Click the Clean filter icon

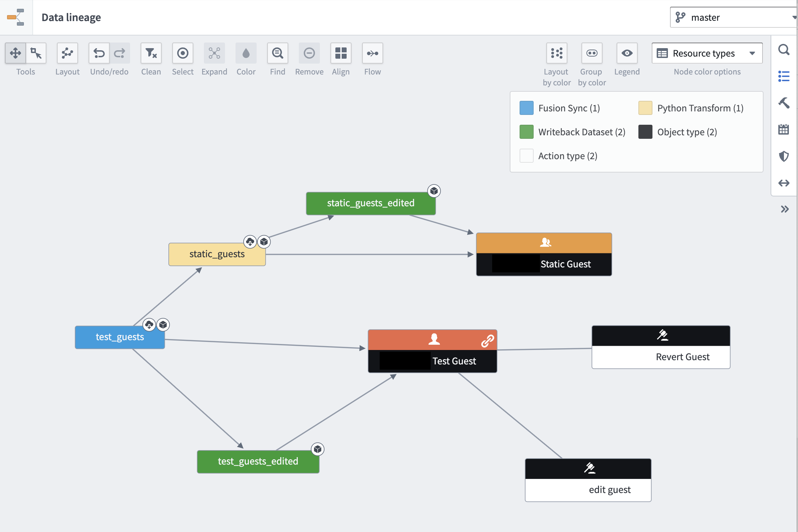click(x=151, y=53)
